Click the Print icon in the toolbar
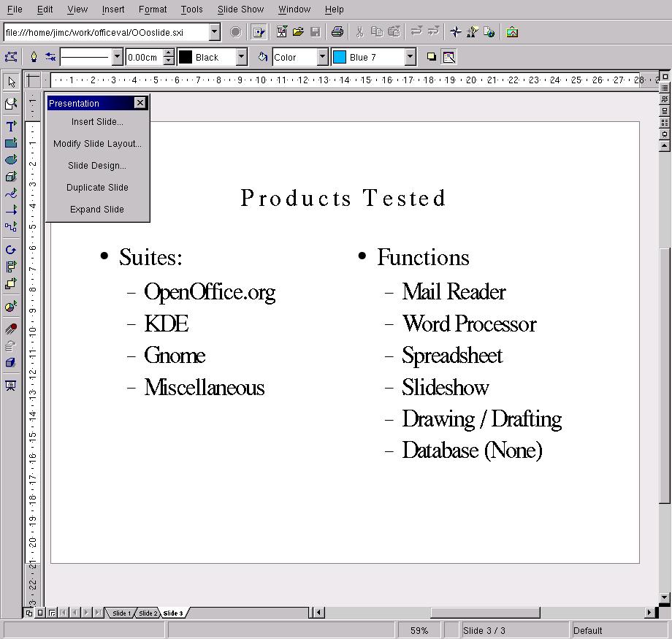 337,32
